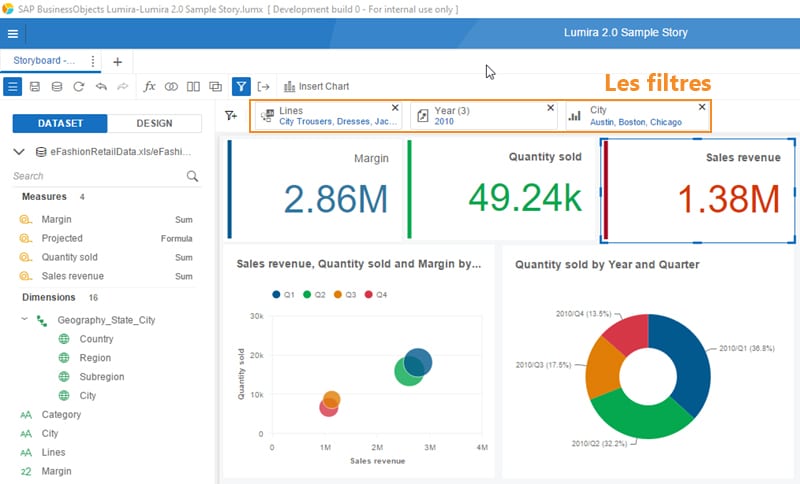Collapse the eFashionRetailData dataset chevron

point(19,152)
